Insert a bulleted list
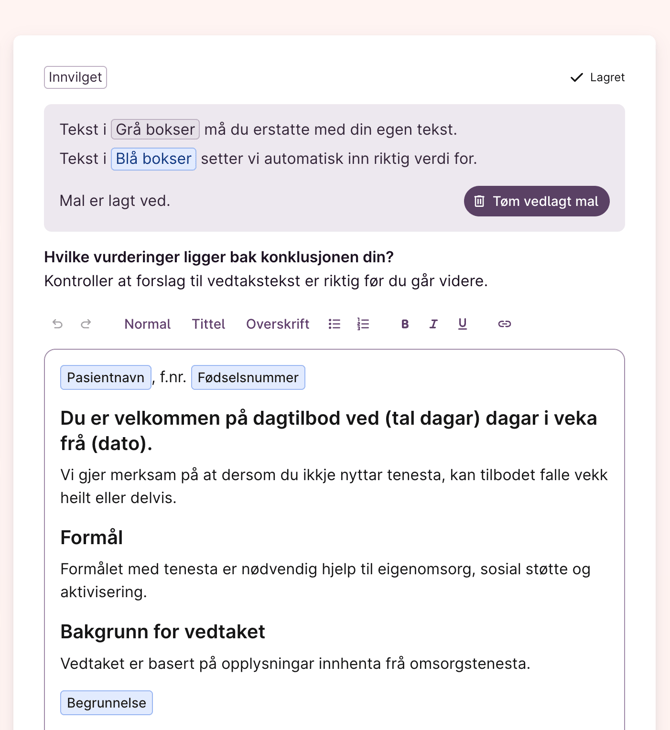 (x=334, y=324)
